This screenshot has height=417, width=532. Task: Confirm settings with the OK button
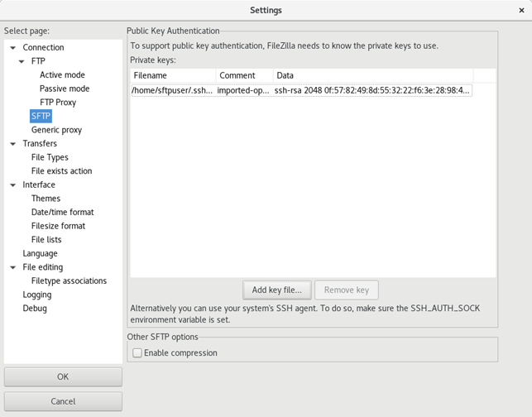[63, 376]
